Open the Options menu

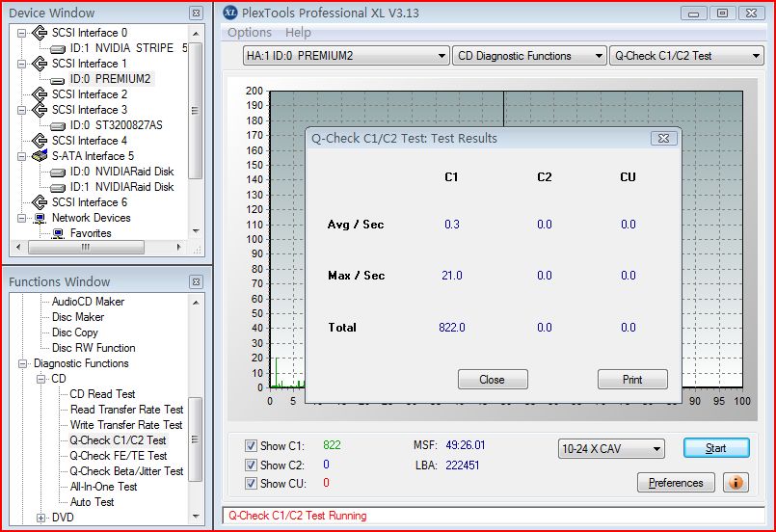250,33
